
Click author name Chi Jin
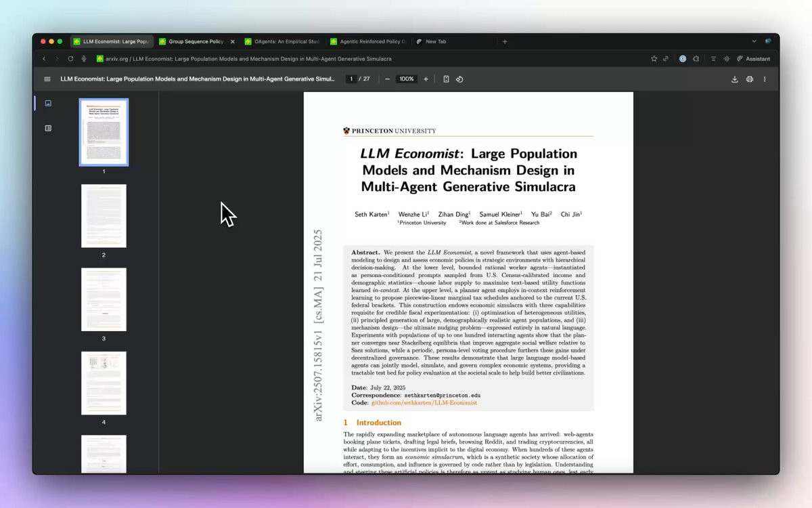coord(571,214)
